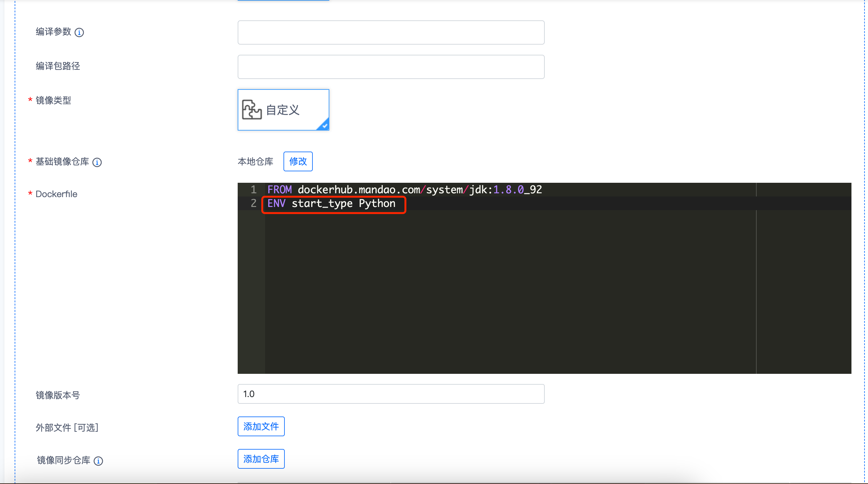
Task: Click the info icon beside 编译参数
Action: coord(79,32)
